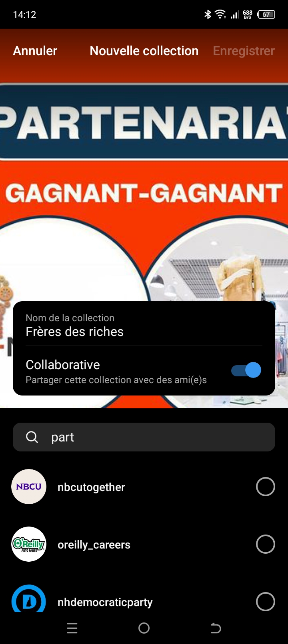This screenshot has height=644, width=288.
Task: Tap the Android home circle icon
Action: [x=144, y=628]
